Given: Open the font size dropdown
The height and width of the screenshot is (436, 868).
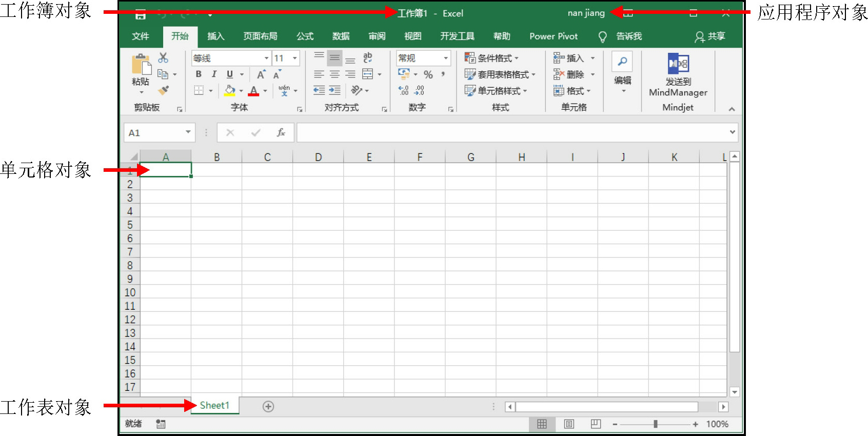Looking at the screenshot, I should (294, 58).
